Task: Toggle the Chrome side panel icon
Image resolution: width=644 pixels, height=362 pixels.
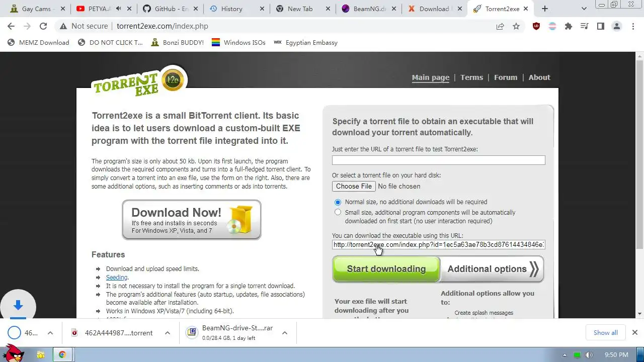Action: click(x=601, y=26)
